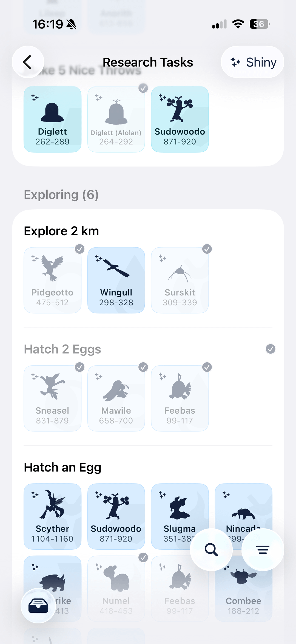The height and width of the screenshot is (644, 296).
Task: Open the filter lines button
Action: coord(263,550)
